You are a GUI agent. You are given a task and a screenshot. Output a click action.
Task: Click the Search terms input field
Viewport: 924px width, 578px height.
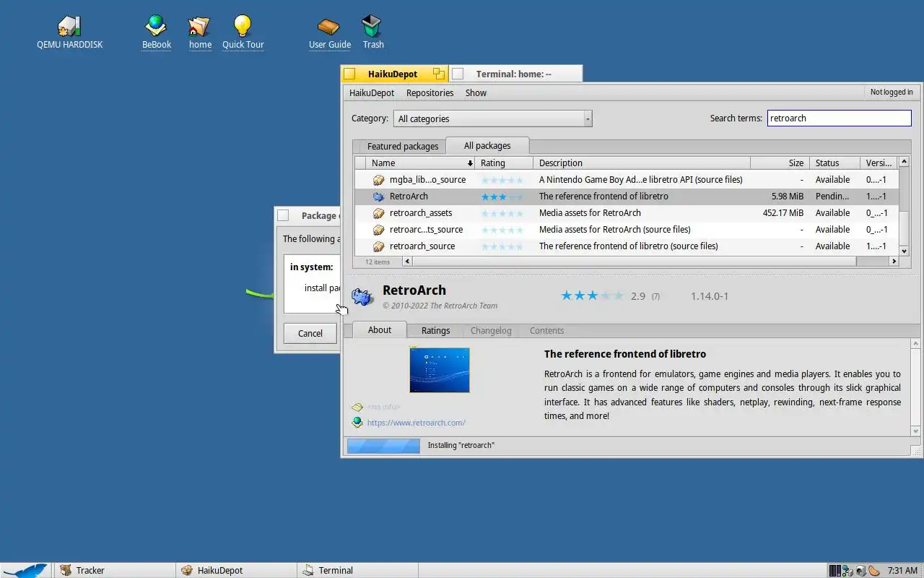(x=839, y=118)
